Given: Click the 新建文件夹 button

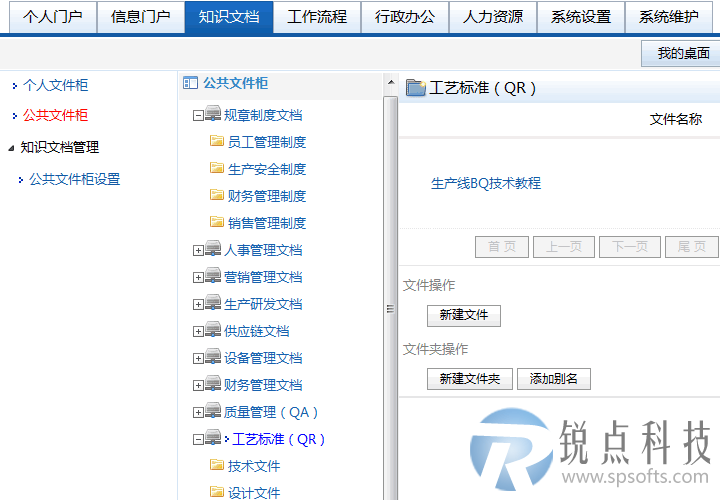Looking at the screenshot, I should [x=470, y=379].
